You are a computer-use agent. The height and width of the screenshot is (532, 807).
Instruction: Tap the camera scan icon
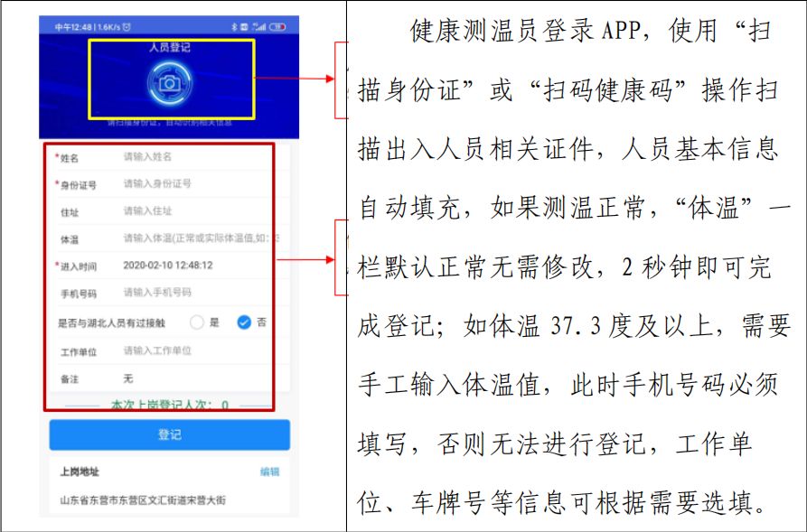(x=169, y=82)
